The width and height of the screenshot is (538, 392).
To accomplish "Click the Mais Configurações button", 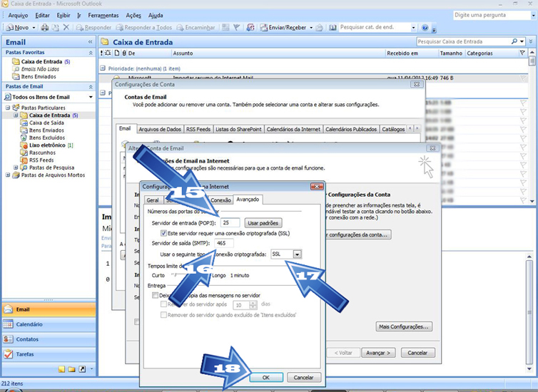I will click(404, 326).
